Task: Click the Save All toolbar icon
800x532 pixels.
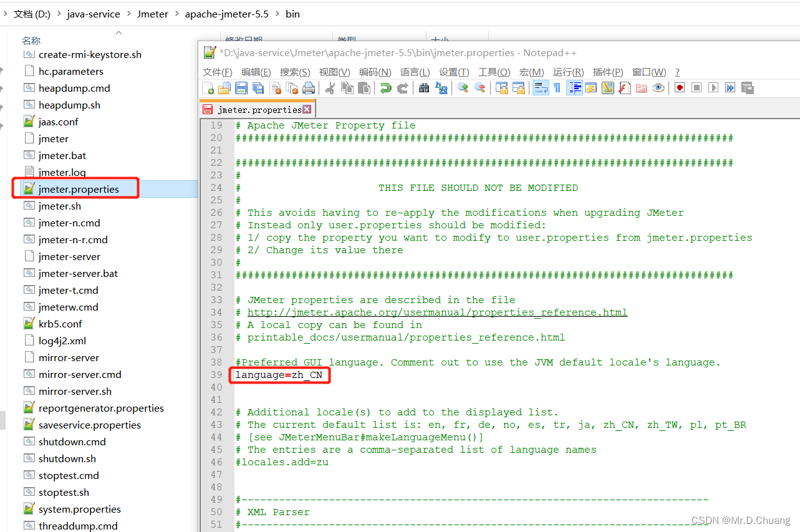Action: 258,88
